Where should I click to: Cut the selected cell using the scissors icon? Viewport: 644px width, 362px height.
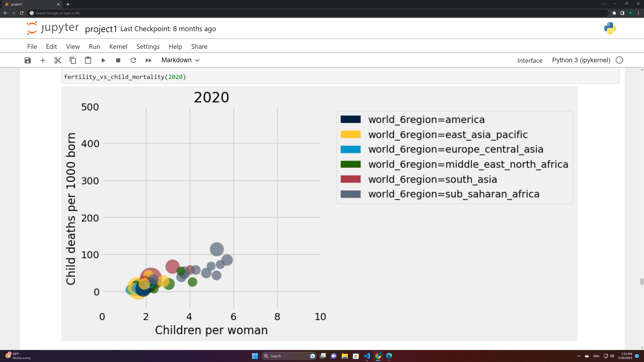(x=58, y=60)
